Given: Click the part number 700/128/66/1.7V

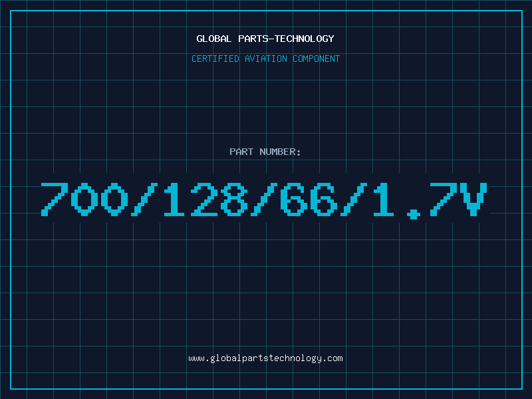Looking at the screenshot, I should point(264,200).
